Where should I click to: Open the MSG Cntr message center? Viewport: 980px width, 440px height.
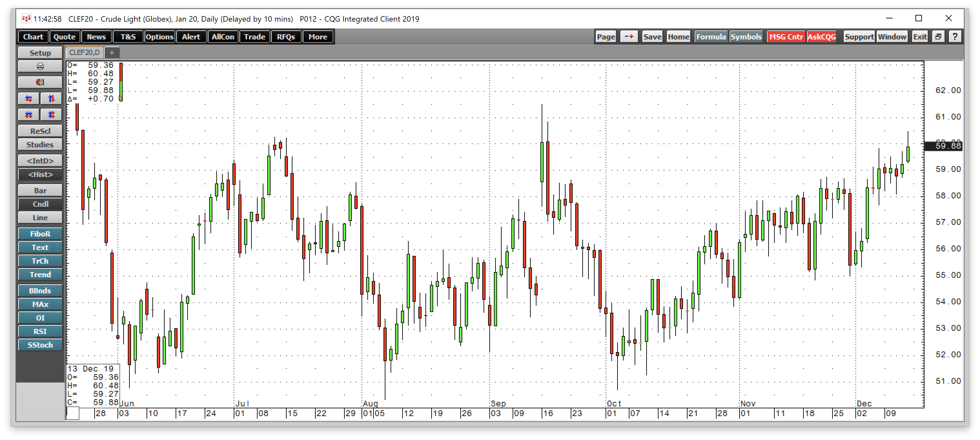786,37
